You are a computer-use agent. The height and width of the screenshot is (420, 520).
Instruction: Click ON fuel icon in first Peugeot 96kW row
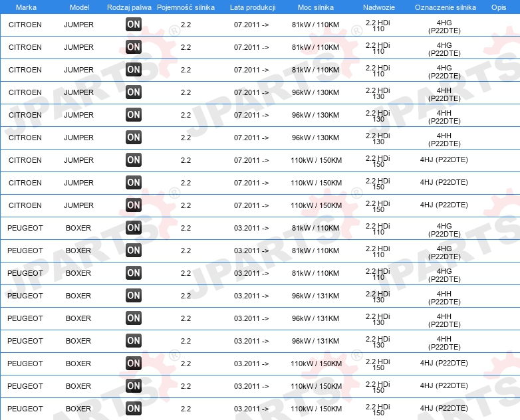point(134,295)
